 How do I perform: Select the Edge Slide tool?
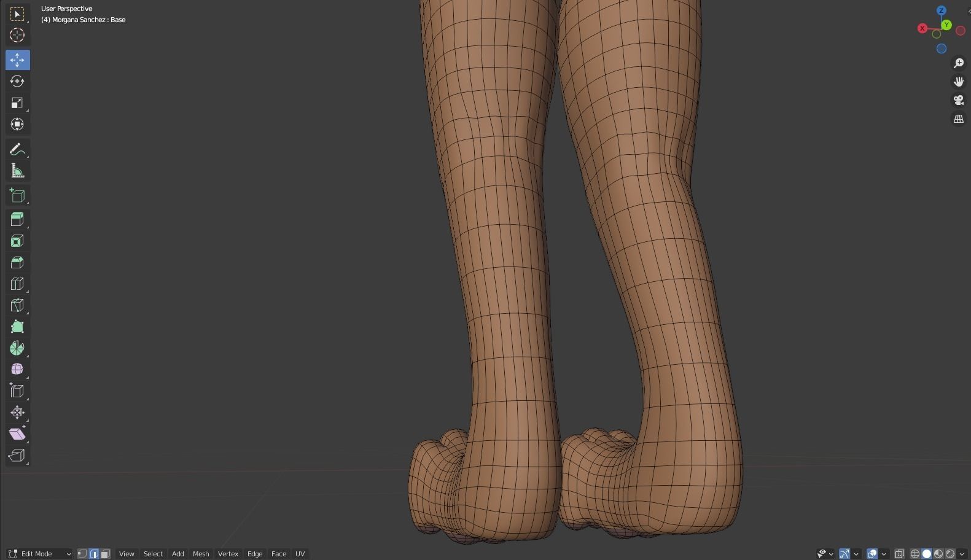[x=17, y=391]
